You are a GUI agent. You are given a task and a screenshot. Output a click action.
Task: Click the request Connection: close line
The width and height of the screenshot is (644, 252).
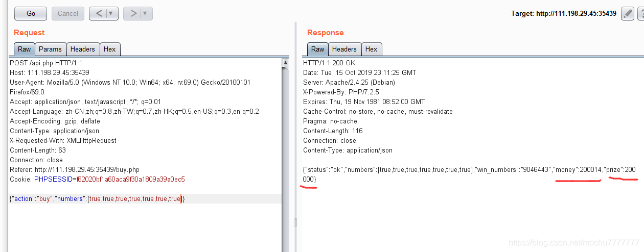point(36,160)
